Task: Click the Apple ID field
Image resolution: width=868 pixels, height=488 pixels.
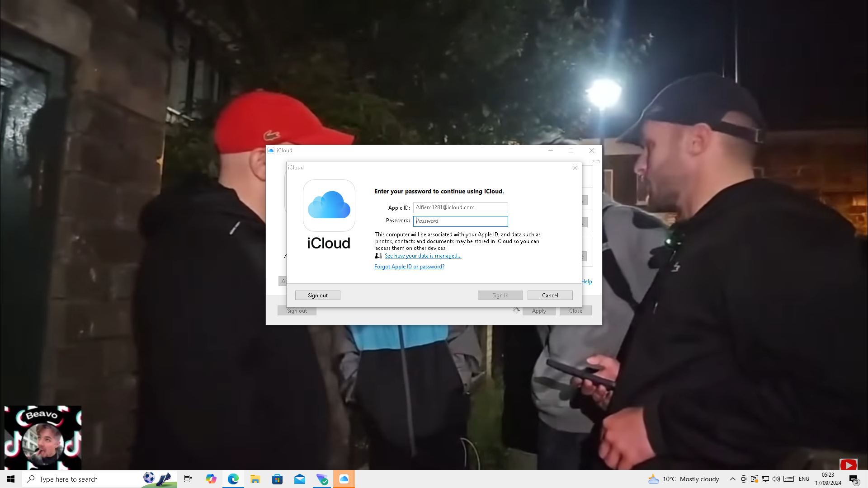Action: 460,208
